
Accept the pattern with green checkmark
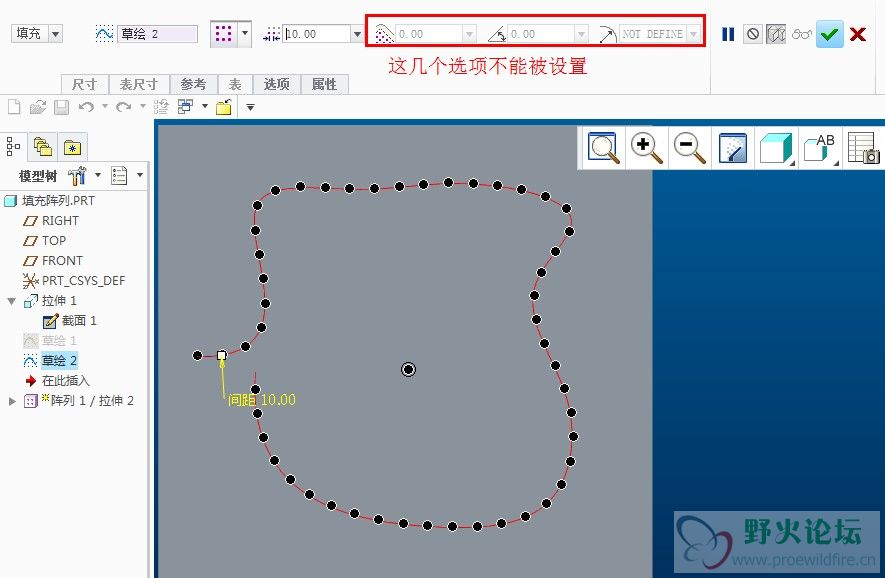pyautogui.click(x=830, y=34)
